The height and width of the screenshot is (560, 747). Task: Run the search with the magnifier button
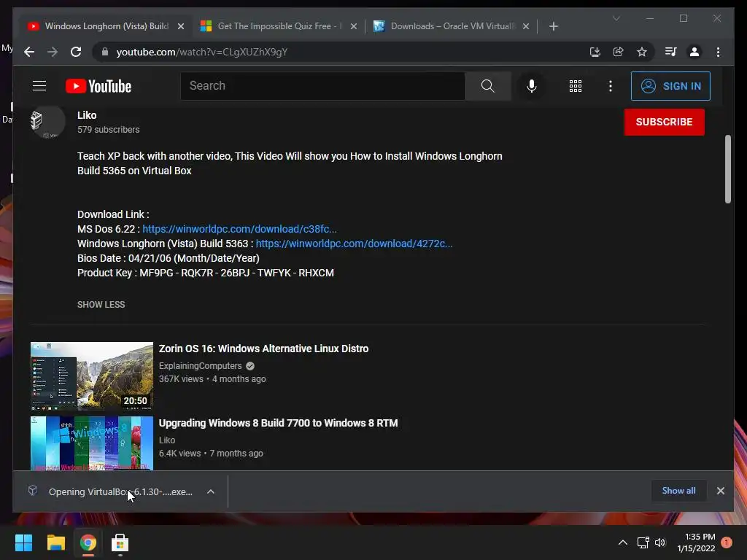coord(488,86)
